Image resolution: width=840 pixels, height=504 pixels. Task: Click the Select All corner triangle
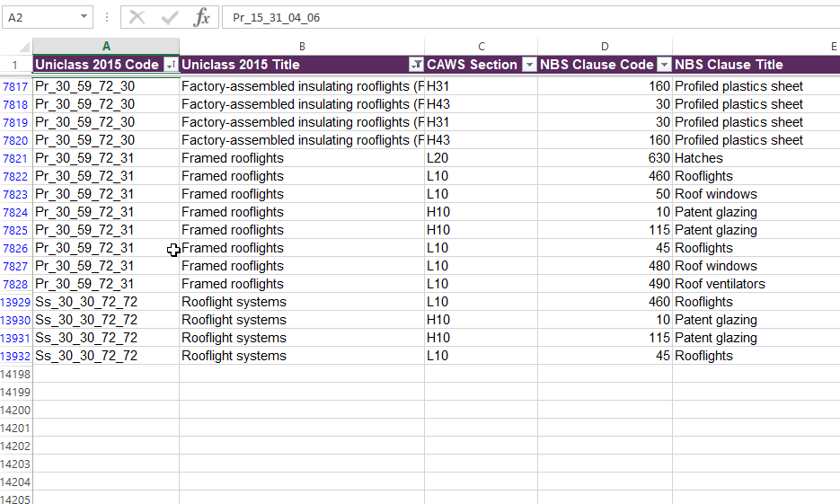tap(23, 47)
